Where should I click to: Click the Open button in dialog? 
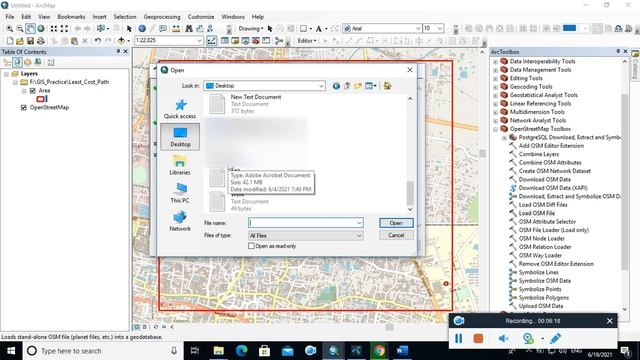[396, 223]
